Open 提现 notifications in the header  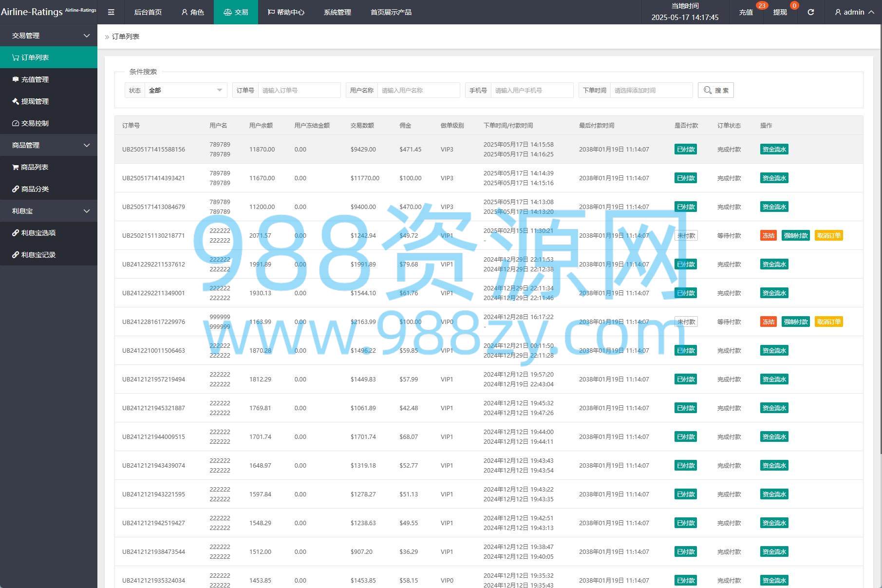(x=780, y=12)
